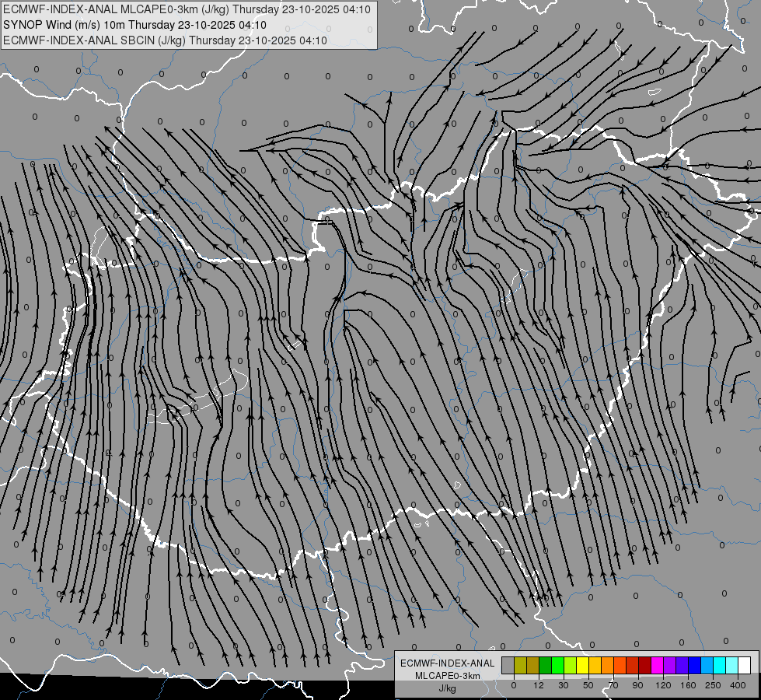The width and height of the screenshot is (761, 700).
Task: Click the legend tick label 30
Action: (563, 685)
